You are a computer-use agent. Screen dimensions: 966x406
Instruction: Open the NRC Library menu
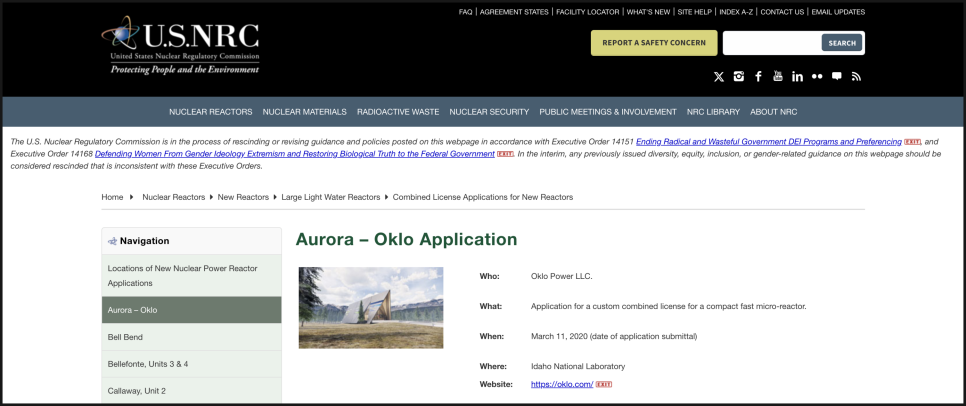coord(713,112)
